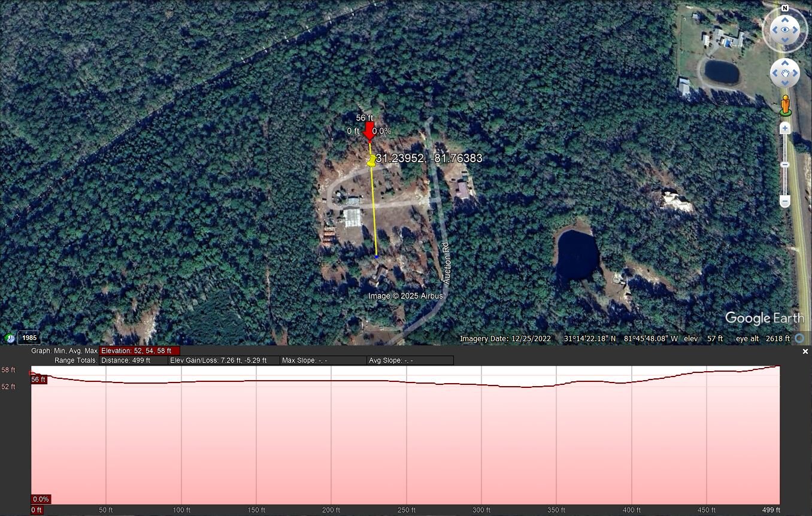
Task: Click the zoom slider handle
Action: pyautogui.click(x=785, y=165)
